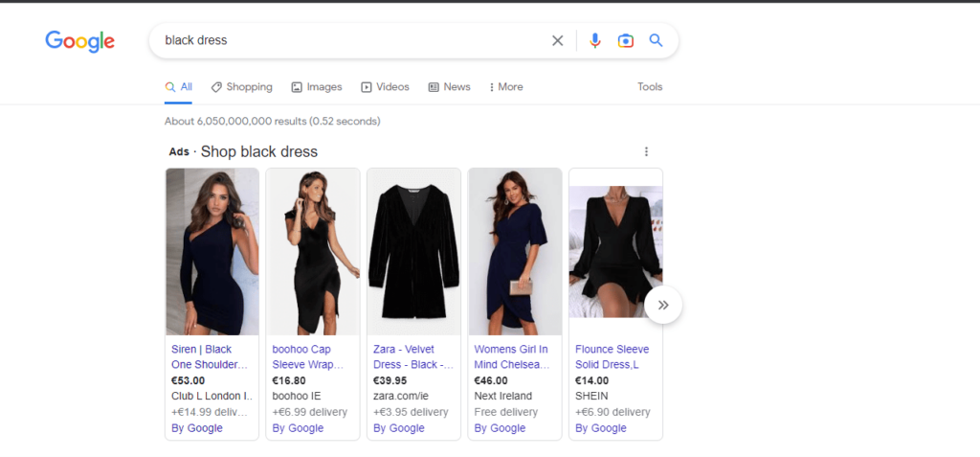The image size is (980, 457).
Task: Switch to the Images tab
Action: click(316, 87)
